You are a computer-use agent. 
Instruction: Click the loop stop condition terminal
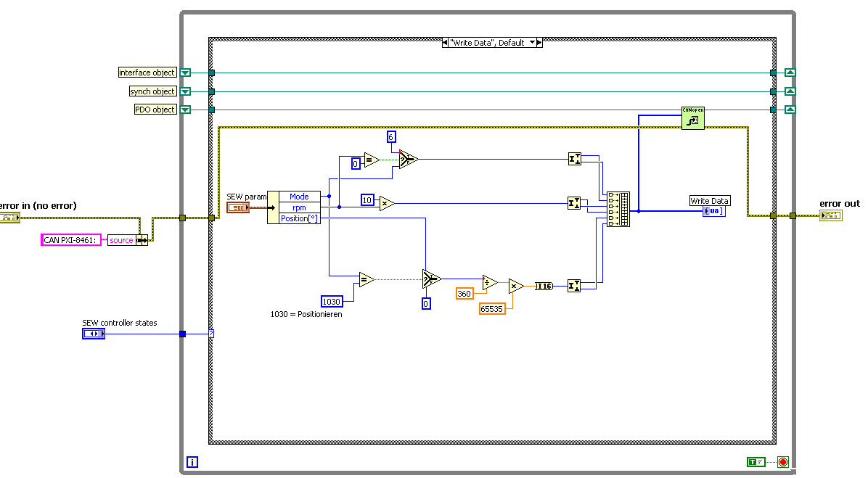783,462
